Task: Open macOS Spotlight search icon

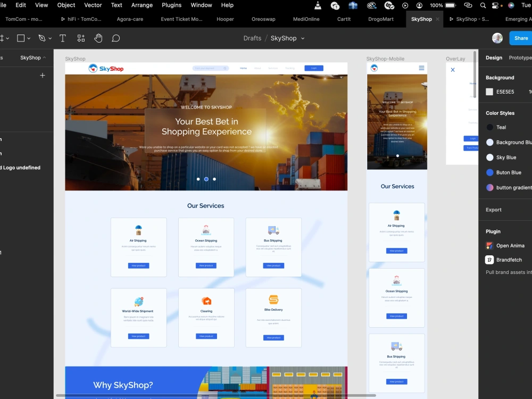Action: tap(483, 5)
